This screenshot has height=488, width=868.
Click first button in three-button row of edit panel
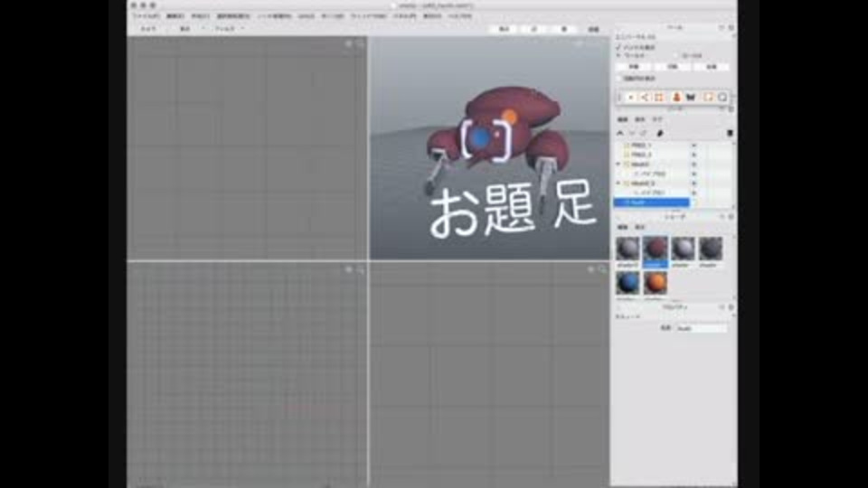pos(634,67)
